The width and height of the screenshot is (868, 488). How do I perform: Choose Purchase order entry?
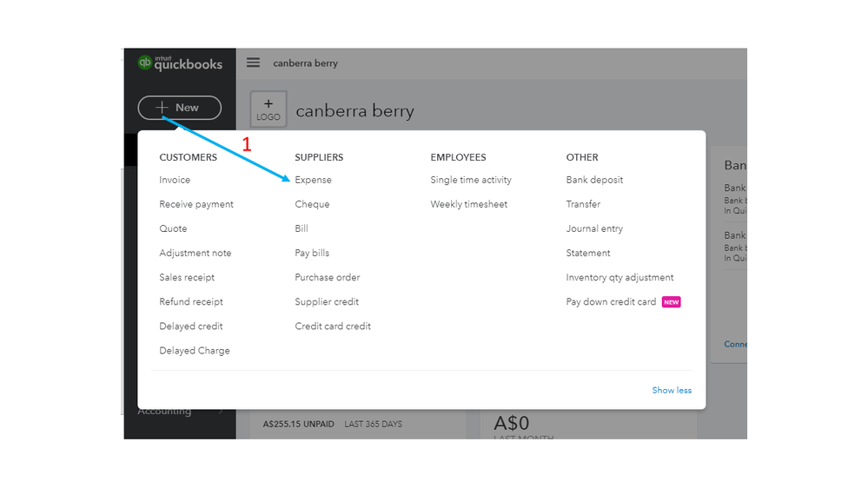click(328, 277)
